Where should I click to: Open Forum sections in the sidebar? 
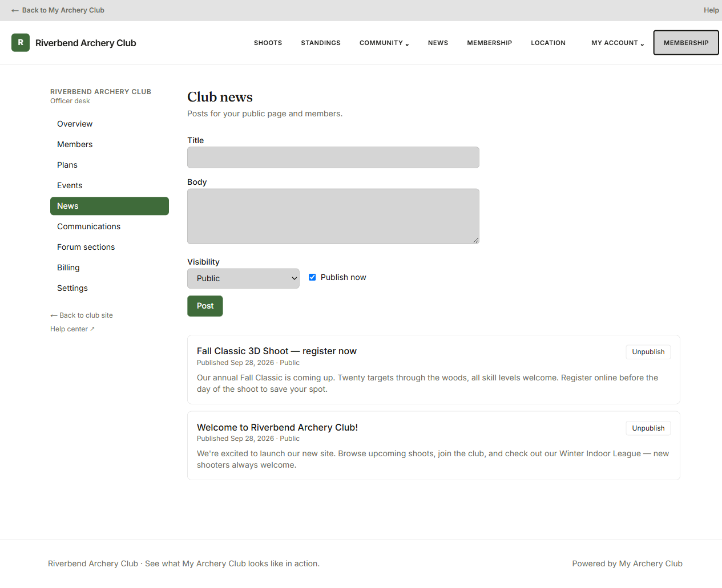pyautogui.click(x=110, y=247)
